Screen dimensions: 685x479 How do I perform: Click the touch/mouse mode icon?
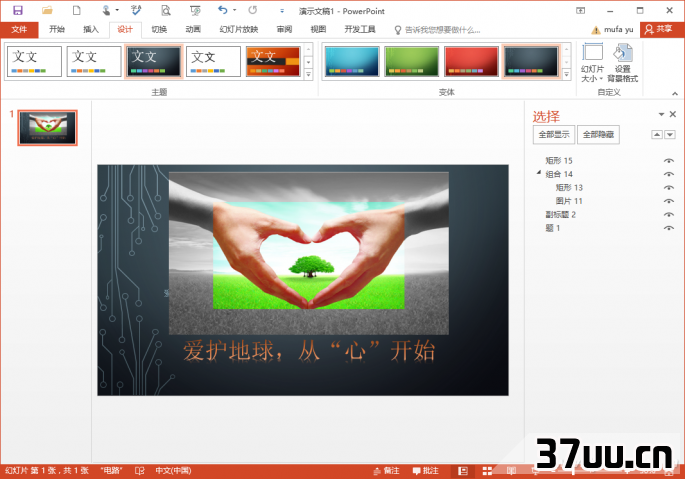point(106,10)
